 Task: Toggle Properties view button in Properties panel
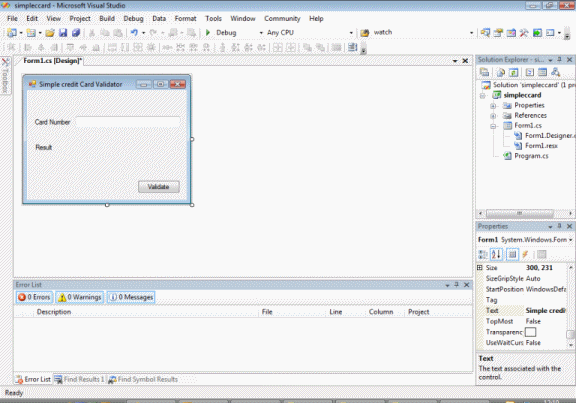(x=512, y=254)
